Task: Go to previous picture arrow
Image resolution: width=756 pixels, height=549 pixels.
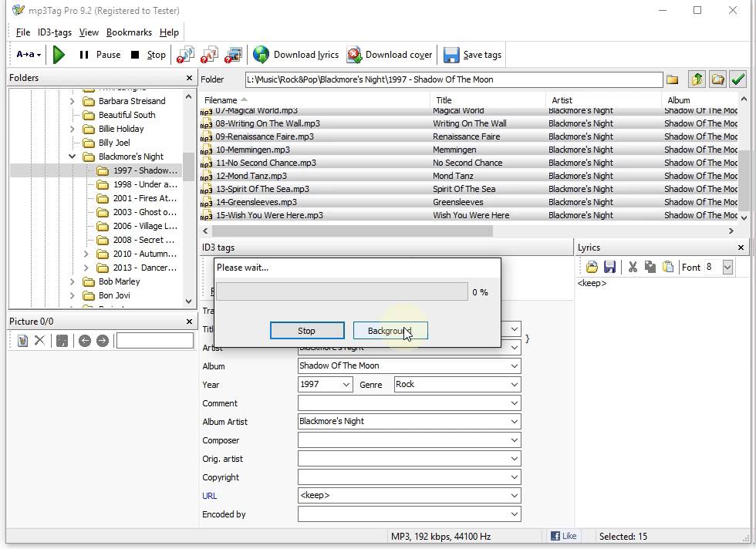Action: (84, 341)
